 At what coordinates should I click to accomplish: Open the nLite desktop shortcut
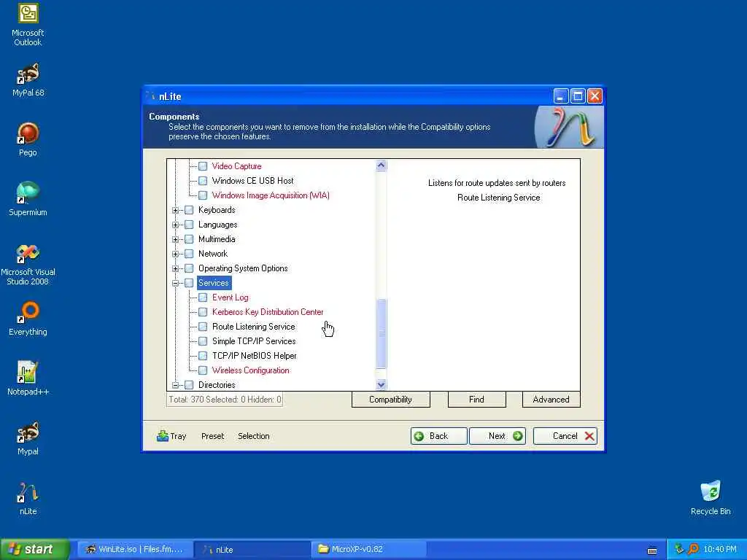pos(28,498)
